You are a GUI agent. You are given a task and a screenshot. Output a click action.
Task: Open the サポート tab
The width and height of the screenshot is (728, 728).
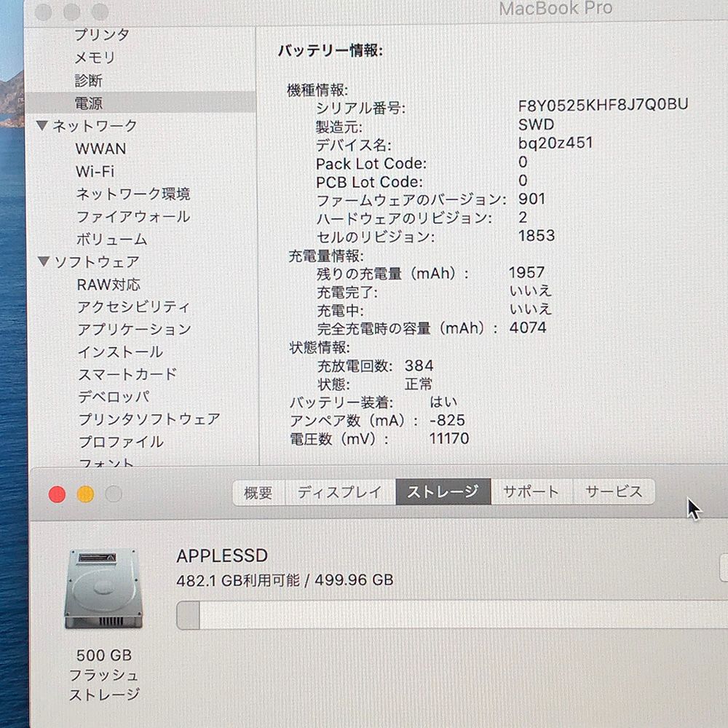pyautogui.click(x=531, y=492)
